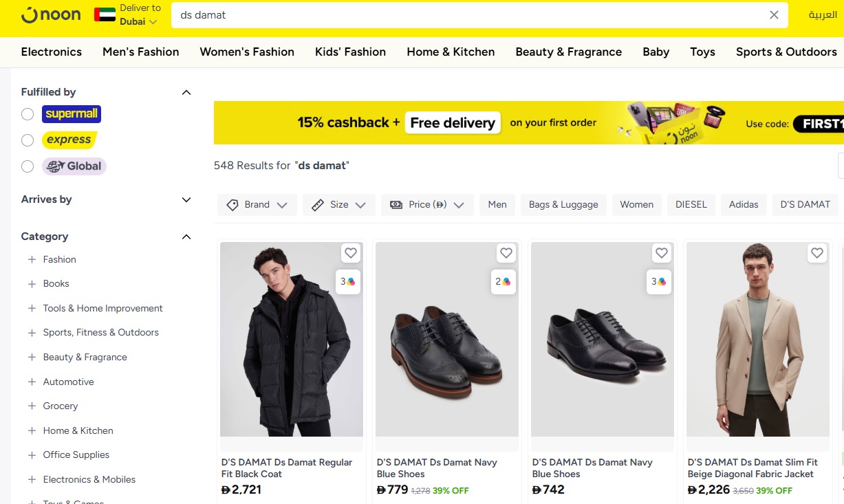
Task: Apply the DIESEL filter chip
Action: point(691,204)
